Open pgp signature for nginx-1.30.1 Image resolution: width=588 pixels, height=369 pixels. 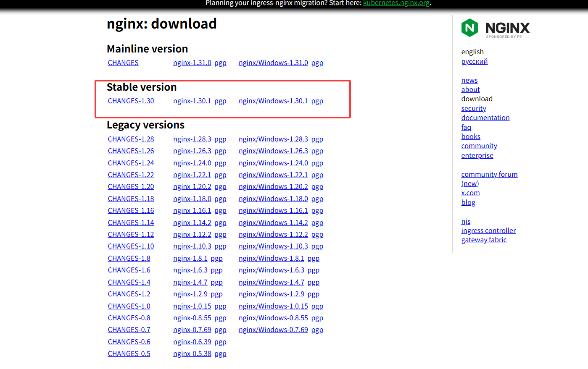point(220,101)
